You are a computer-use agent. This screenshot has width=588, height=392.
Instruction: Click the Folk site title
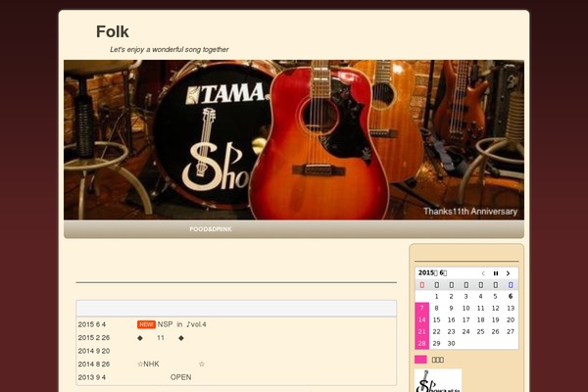coord(112,32)
